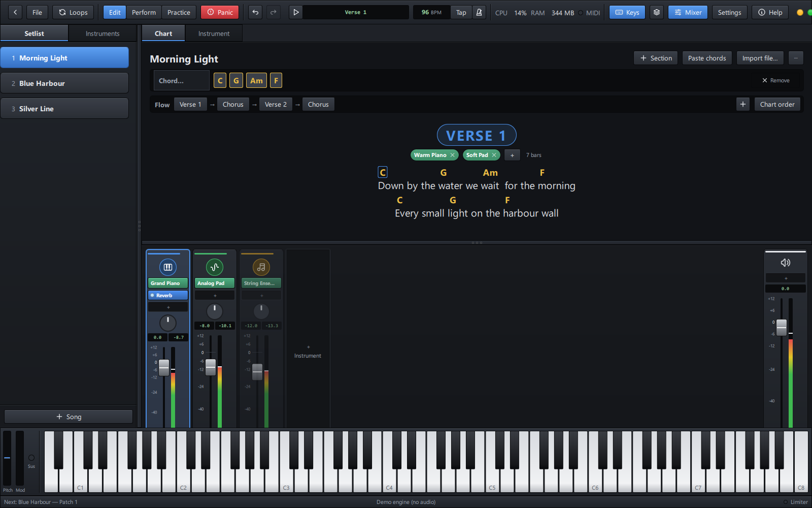
Task: Switch to Perform mode
Action: click(144, 12)
